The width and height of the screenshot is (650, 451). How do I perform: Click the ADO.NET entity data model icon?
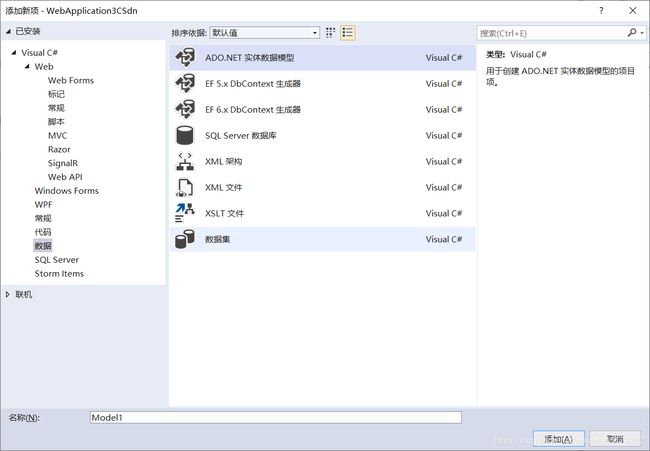[x=185, y=58]
